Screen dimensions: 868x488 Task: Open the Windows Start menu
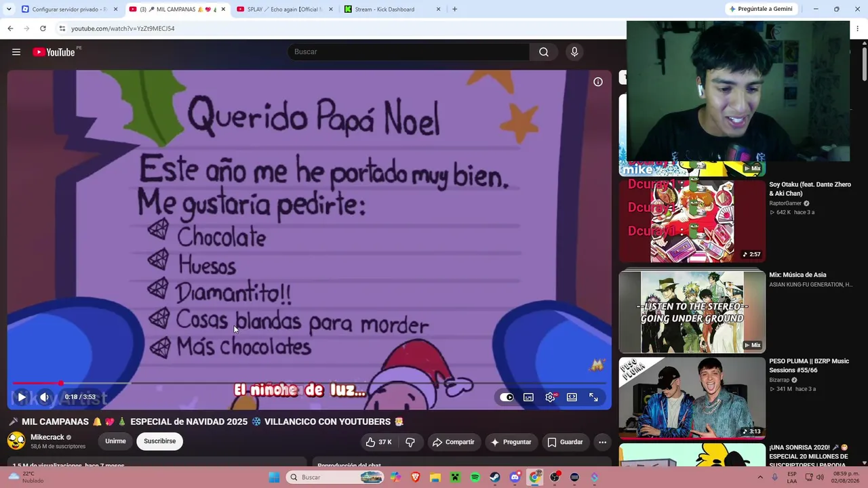(x=274, y=477)
